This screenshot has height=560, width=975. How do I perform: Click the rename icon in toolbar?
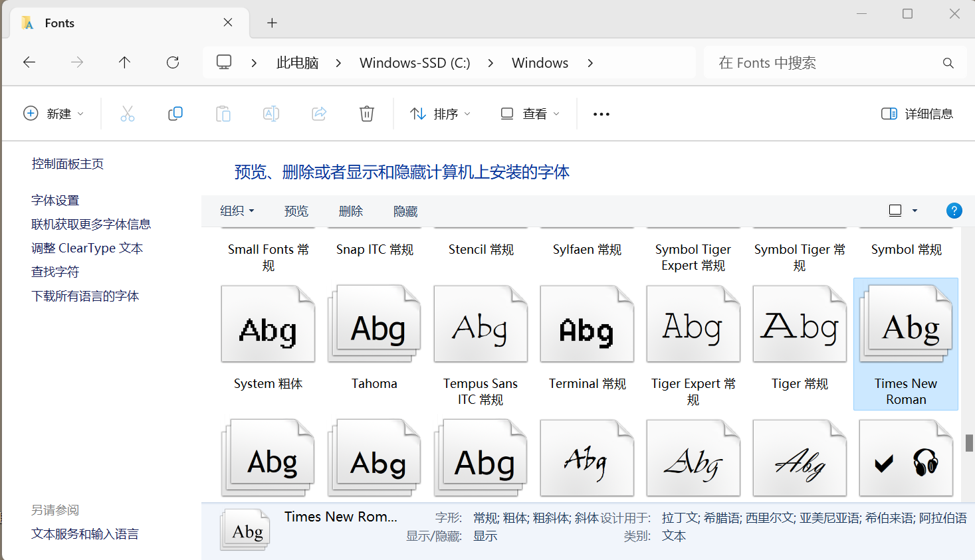pos(271,114)
